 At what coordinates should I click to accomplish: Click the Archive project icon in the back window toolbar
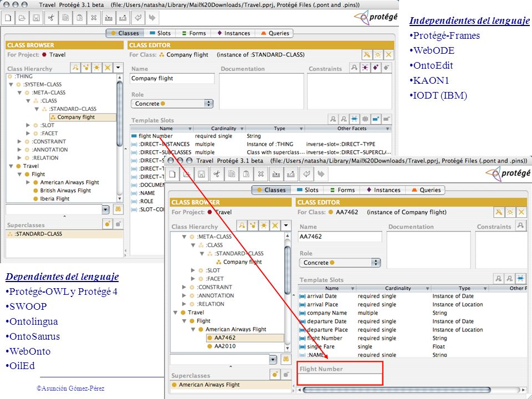(109, 18)
